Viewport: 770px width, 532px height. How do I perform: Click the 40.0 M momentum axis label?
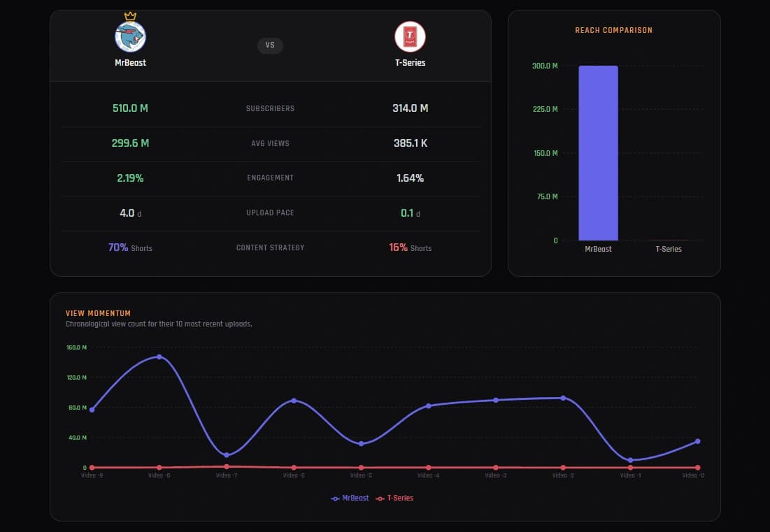[78, 438]
